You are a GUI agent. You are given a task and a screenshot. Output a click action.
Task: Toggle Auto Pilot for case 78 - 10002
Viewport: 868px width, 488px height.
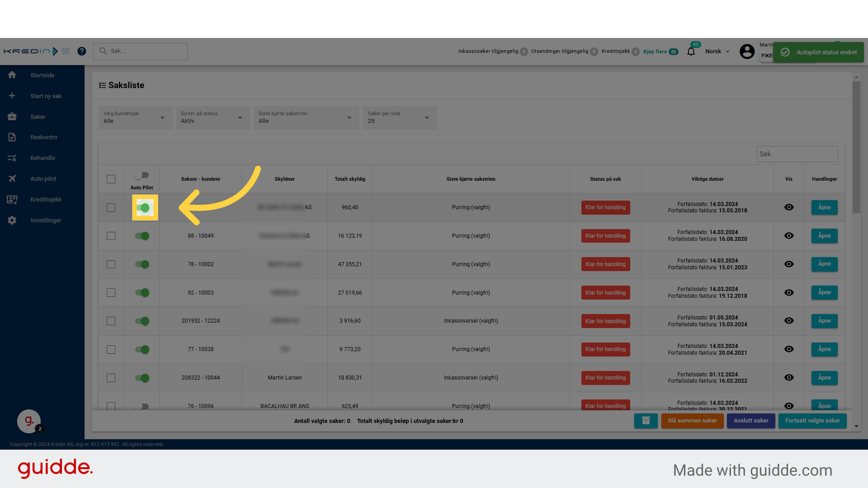coord(142,264)
